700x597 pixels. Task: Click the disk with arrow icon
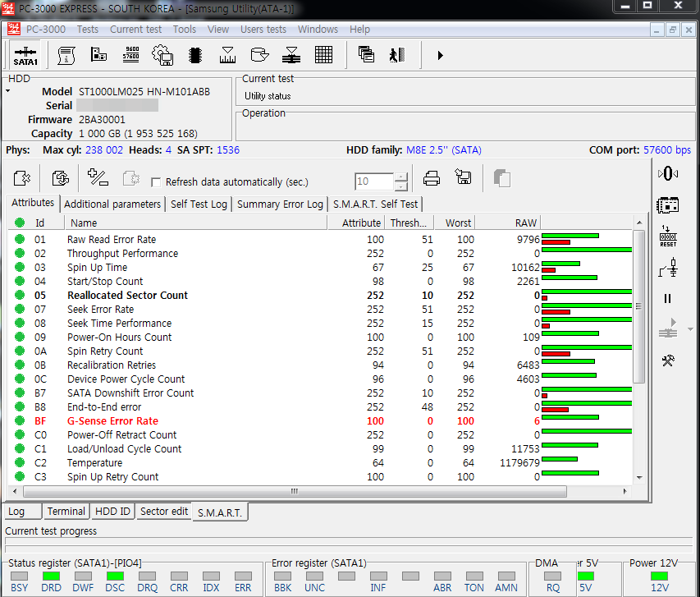259,54
